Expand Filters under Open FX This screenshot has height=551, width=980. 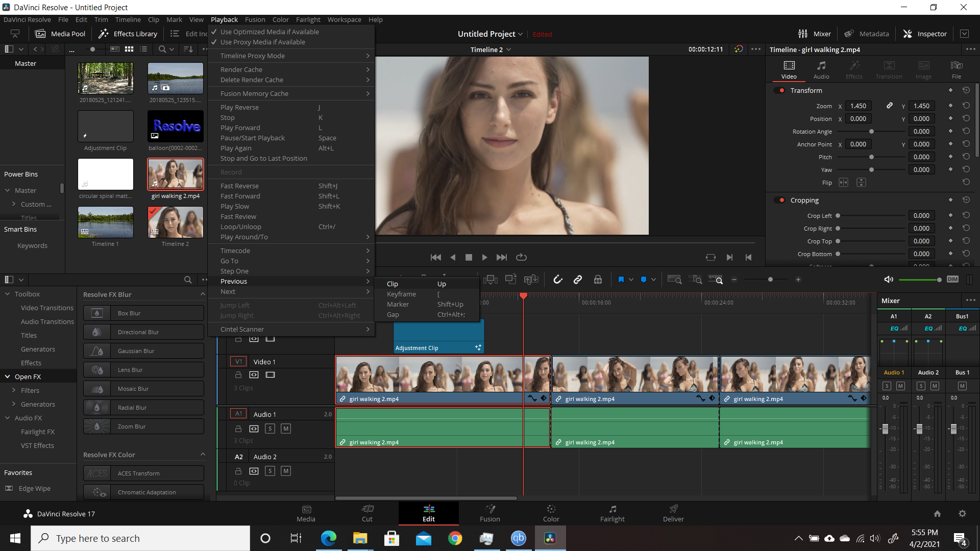point(14,390)
